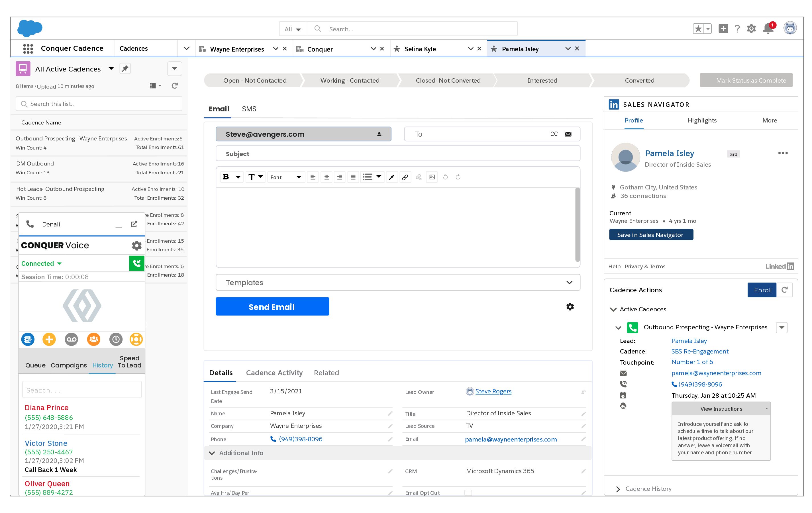This screenshot has height=513, width=812.
Task: Expand the Cadence History section
Action: pos(617,489)
